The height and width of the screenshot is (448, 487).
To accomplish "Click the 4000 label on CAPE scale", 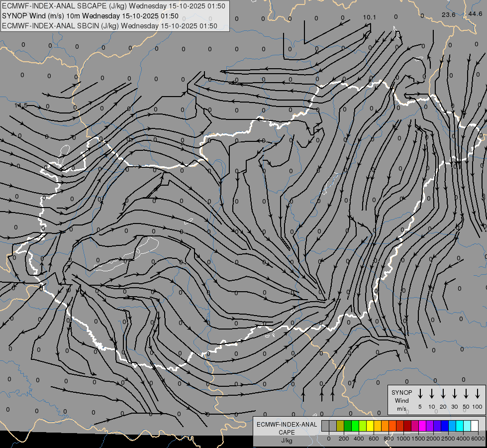I will pos(463,439).
